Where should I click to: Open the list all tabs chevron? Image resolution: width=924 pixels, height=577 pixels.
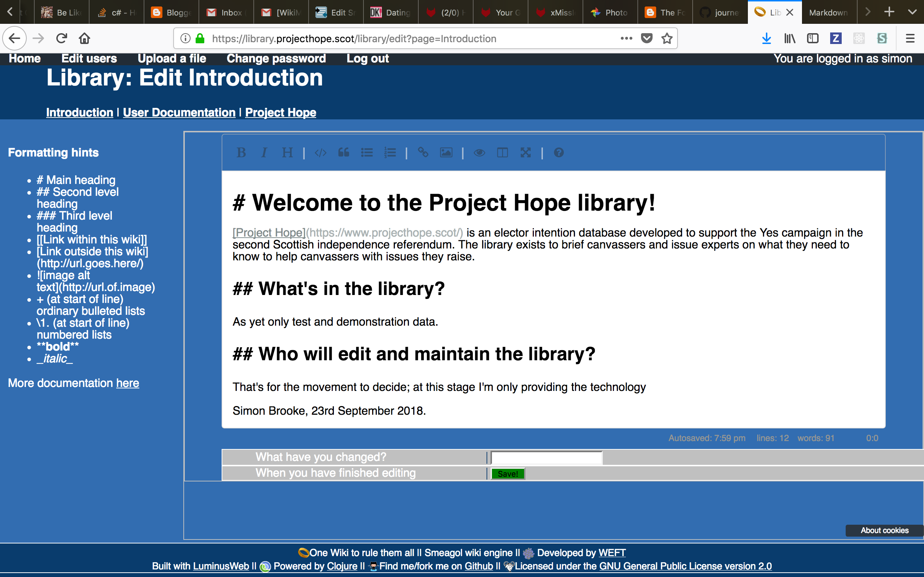[912, 12]
